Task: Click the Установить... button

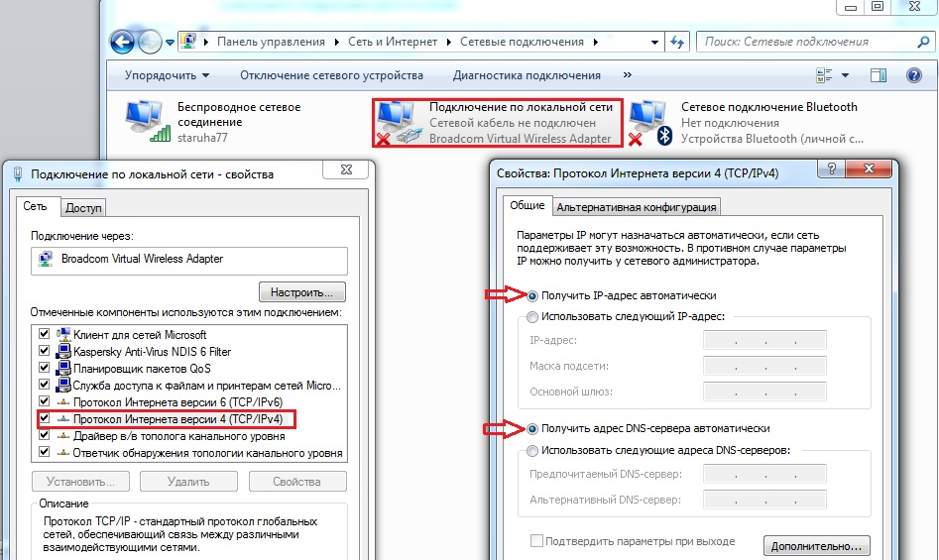Action: point(81,482)
